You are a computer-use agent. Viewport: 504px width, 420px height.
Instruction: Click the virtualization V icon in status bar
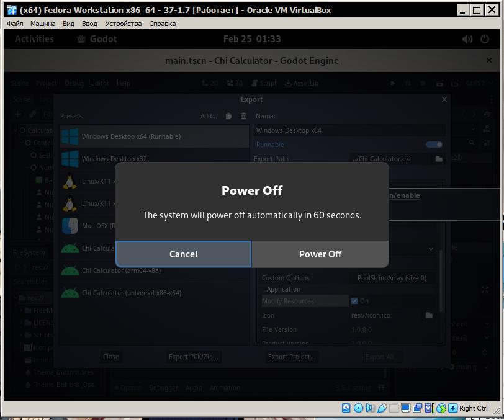(430, 408)
